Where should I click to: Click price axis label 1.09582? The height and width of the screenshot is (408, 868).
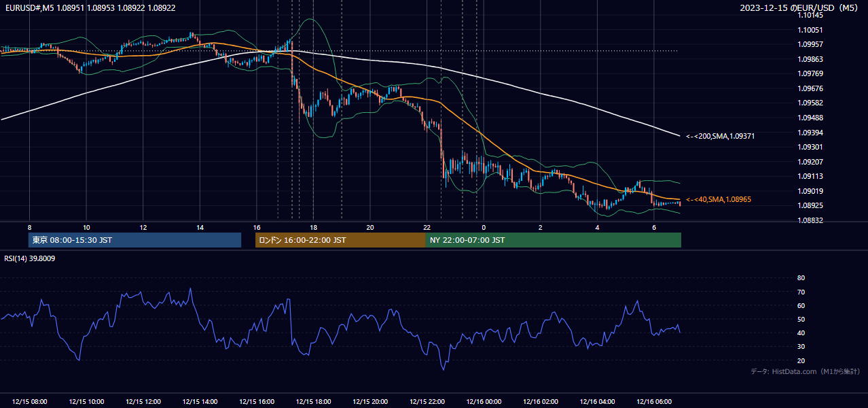(x=810, y=103)
